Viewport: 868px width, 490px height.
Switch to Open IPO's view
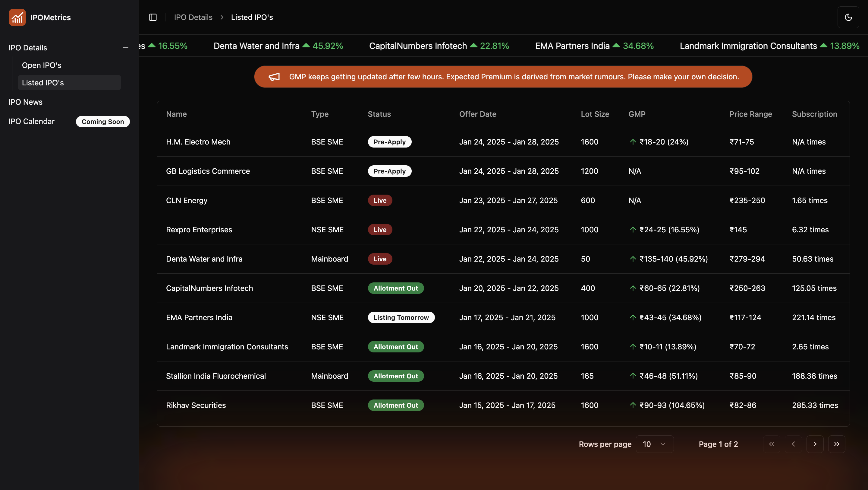tap(42, 65)
